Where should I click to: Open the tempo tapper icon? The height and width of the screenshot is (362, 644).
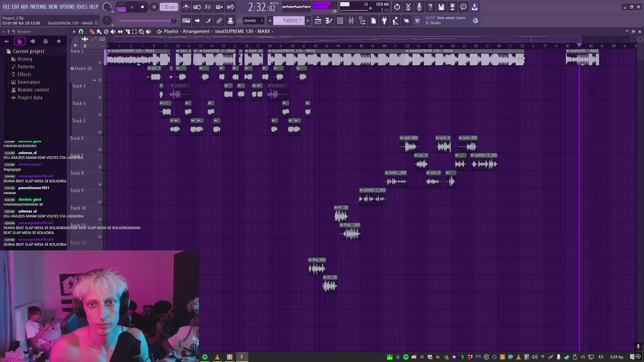[395, 21]
